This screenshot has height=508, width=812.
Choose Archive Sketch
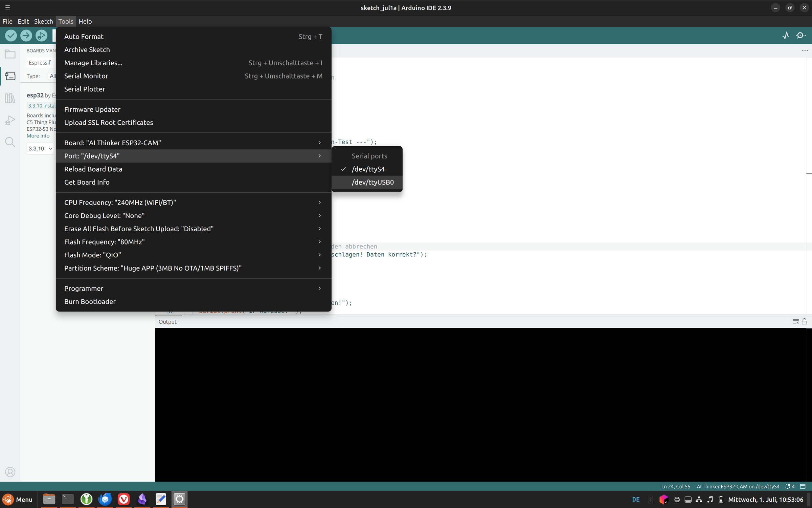click(194, 50)
